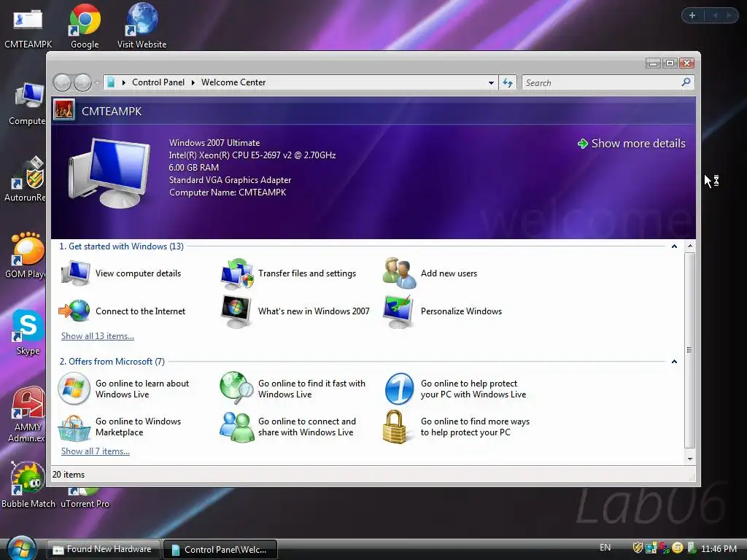Click the Welcome Center breadcrumb
Viewport: 747px width, 560px height.
(x=233, y=82)
